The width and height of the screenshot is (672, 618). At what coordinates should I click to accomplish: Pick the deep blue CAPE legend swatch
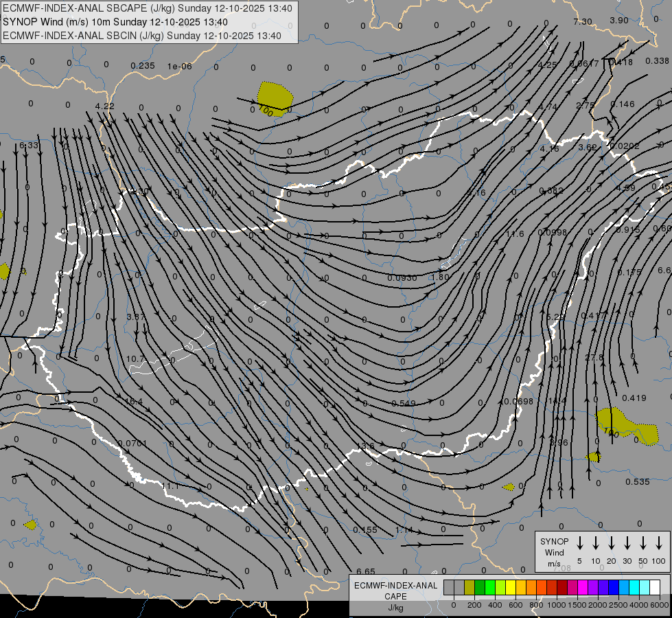[613, 588]
